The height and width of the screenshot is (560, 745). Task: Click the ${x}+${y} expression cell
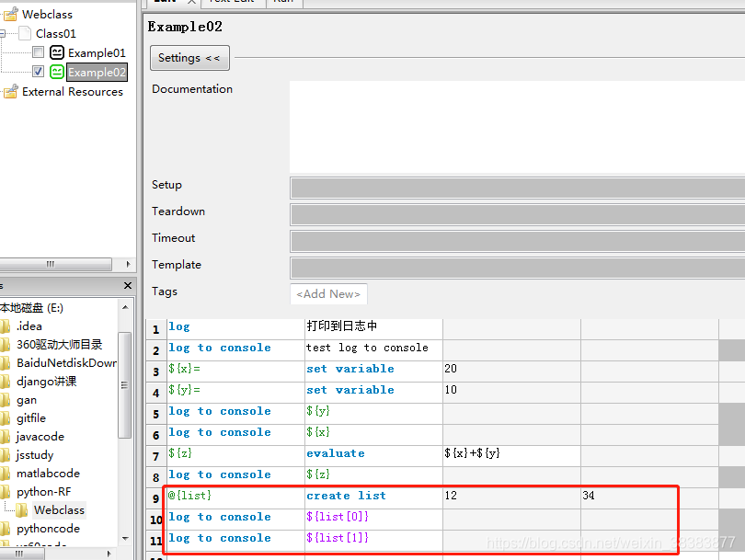511,455
